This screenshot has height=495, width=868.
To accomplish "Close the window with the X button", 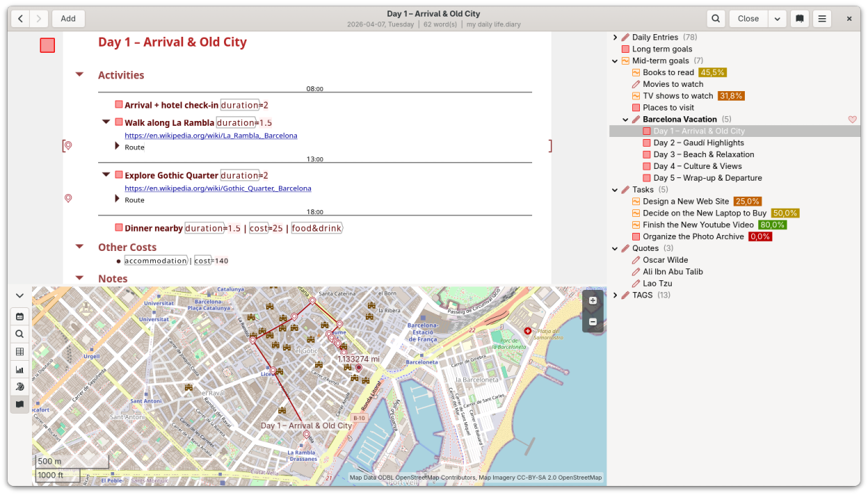I will coord(849,19).
